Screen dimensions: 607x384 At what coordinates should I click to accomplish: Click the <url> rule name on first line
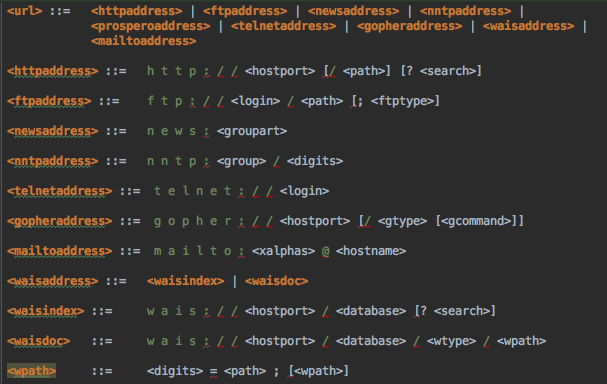(x=24, y=11)
